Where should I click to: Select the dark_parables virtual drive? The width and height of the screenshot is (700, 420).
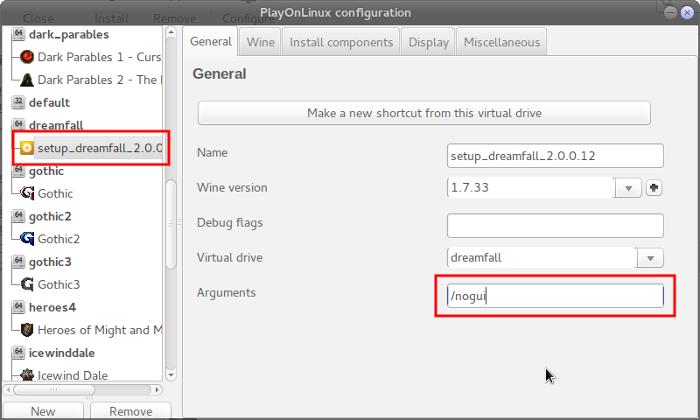69,34
